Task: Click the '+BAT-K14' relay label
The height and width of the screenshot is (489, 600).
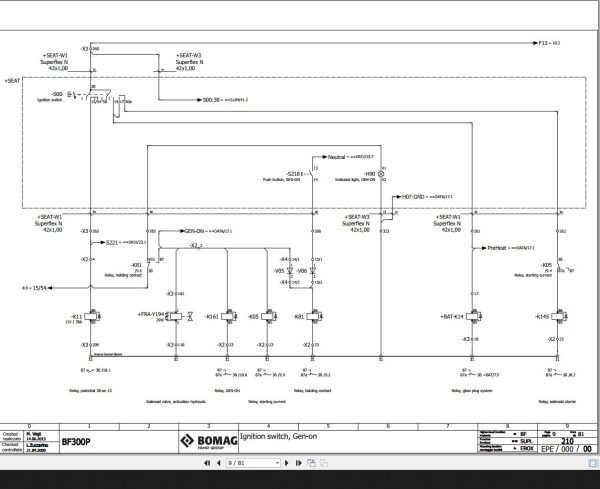Action: [x=452, y=316]
